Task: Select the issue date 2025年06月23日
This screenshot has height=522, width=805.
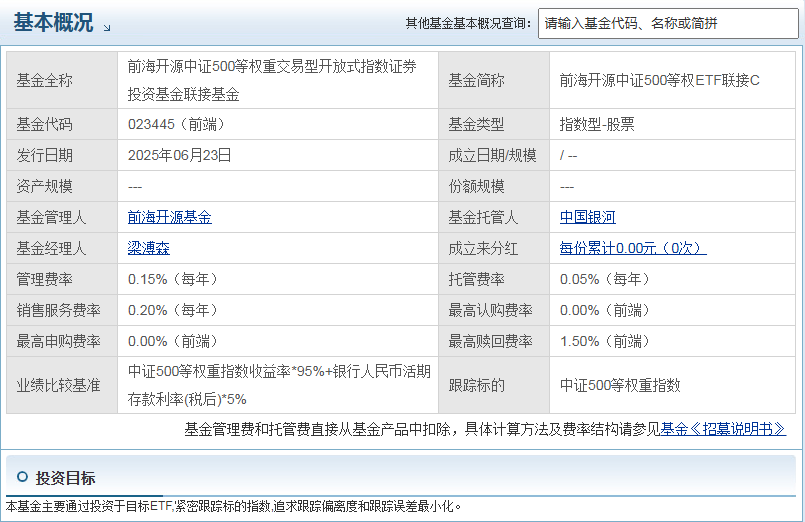Action: [179, 155]
